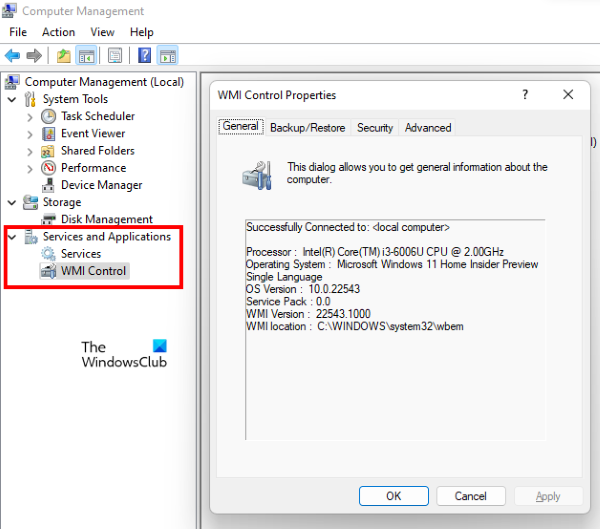The height and width of the screenshot is (529, 600).
Task: Switch to the Backup/Restore tab
Action: [x=308, y=127]
